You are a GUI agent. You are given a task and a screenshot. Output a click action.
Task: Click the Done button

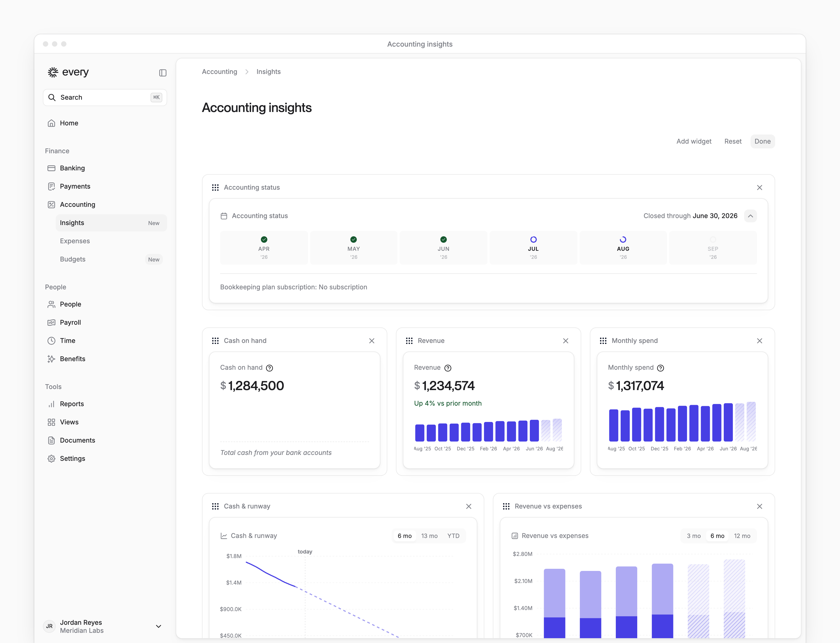click(763, 141)
